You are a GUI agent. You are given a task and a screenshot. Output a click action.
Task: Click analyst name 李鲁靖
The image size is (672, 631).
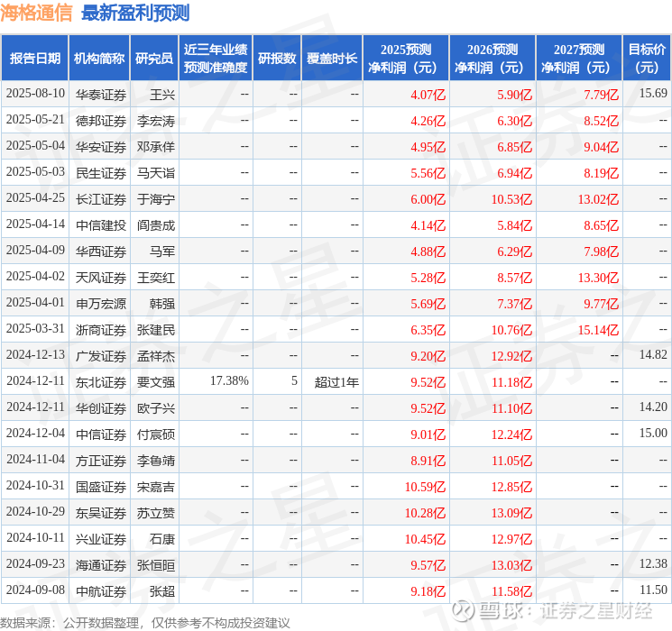(156, 461)
